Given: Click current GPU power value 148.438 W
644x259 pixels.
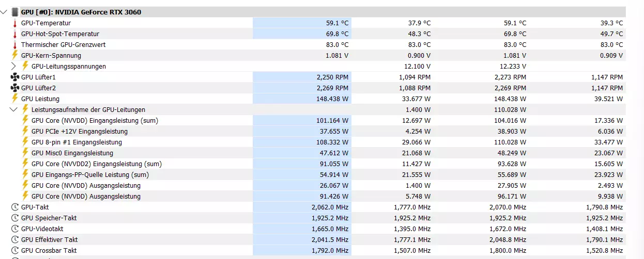Looking at the screenshot, I should pyautogui.click(x=332, y=99).
